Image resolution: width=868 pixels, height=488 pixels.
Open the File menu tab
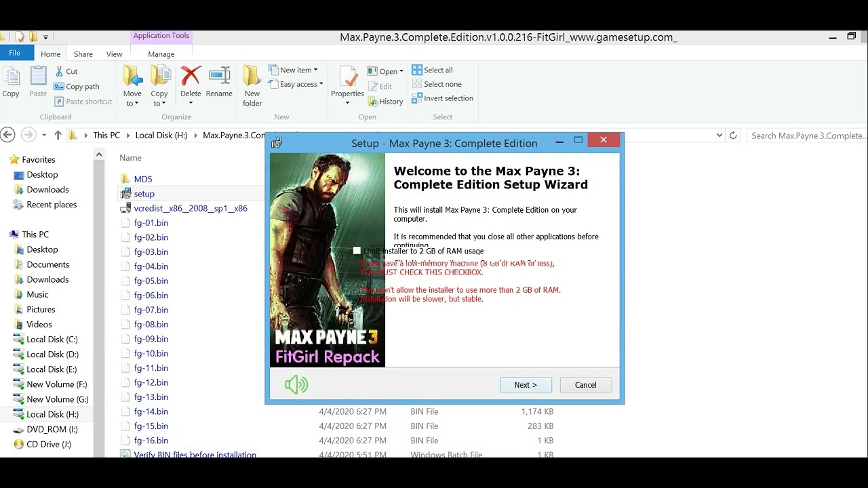coord(14,53)
